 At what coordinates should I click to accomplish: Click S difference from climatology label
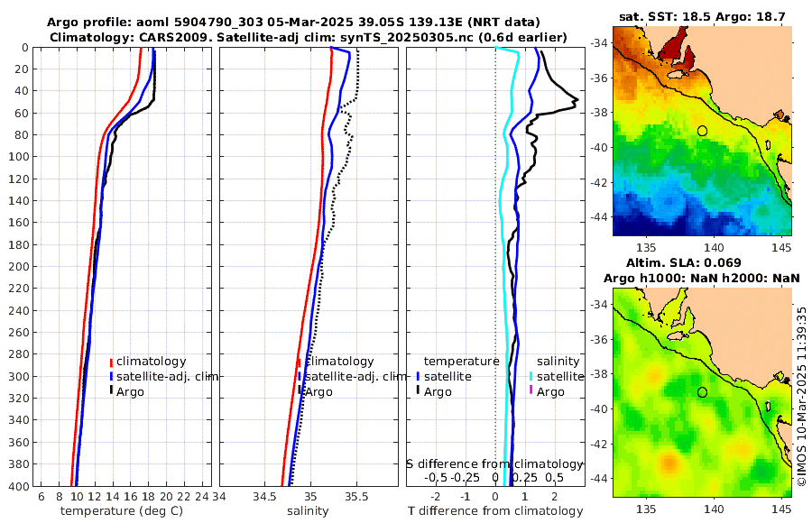(495, 464)
